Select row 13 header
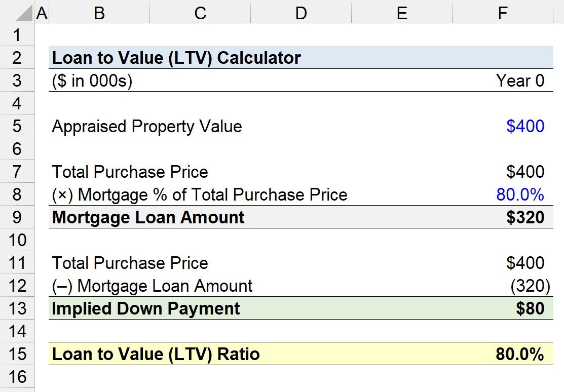564x392 pixels. click(17, 308)
